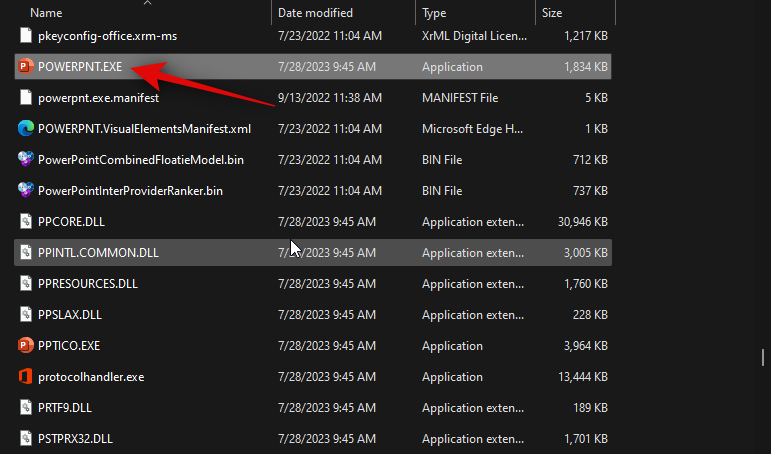This screenshot has height=454, width=771.
Task: Click the protocolhandler.exe Office icon
Action: click(26, 376)
